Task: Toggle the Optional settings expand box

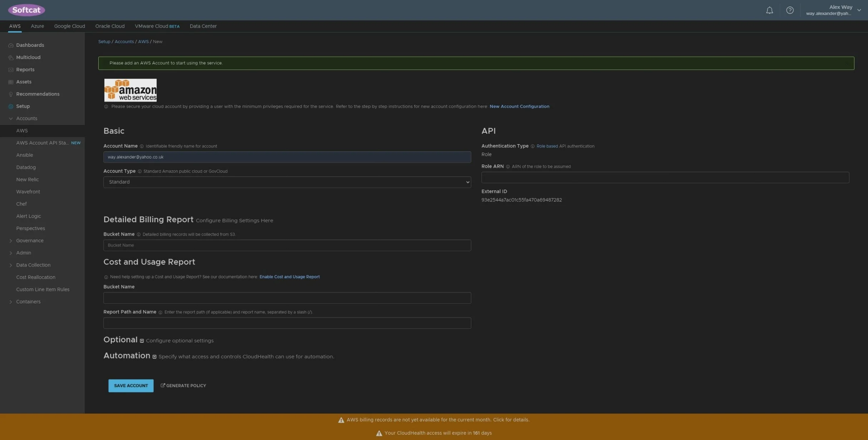Action: point(142,341)
